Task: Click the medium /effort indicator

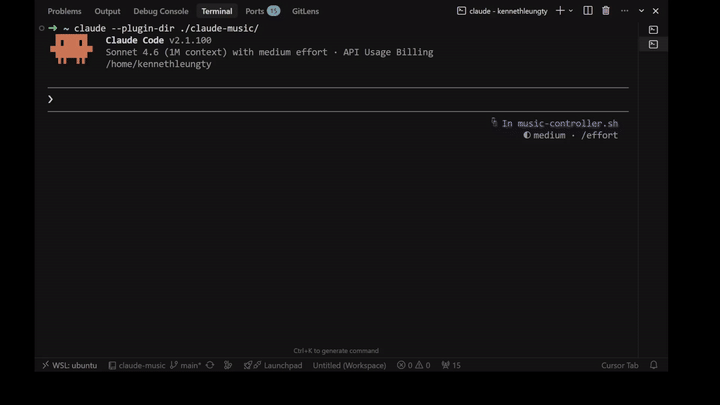Action: [x=571, y=135]
